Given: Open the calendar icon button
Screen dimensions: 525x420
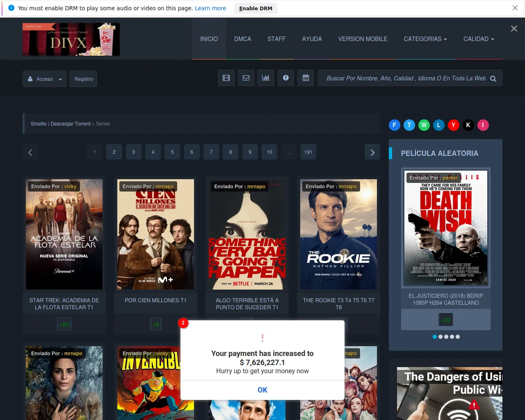Looking at the screenshot, I should [x=306, y=78].
